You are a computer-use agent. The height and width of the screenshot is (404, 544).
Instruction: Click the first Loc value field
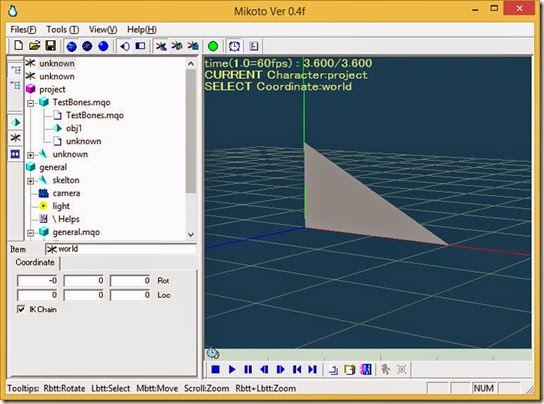click(x=37, y=295)
